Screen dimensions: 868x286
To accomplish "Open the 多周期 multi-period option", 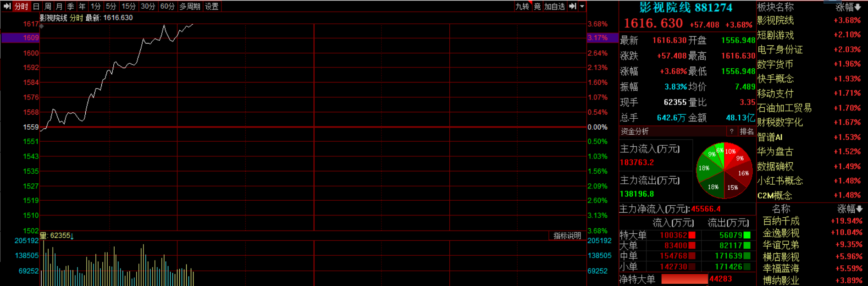I will tap(189, 6).
